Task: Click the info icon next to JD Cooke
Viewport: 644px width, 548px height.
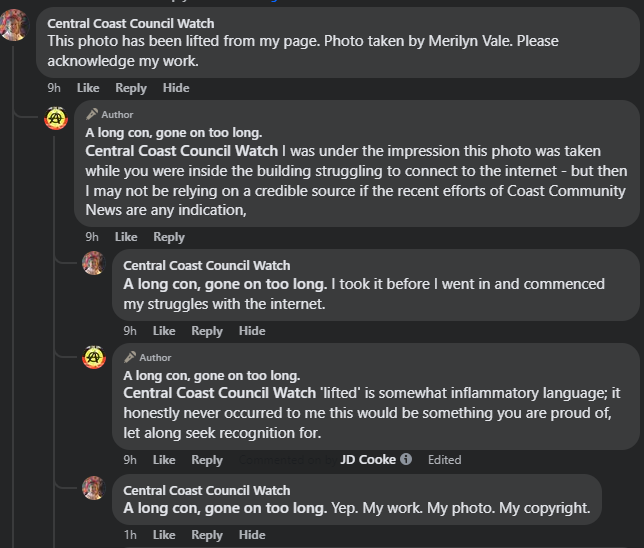Action: (406, 460)
